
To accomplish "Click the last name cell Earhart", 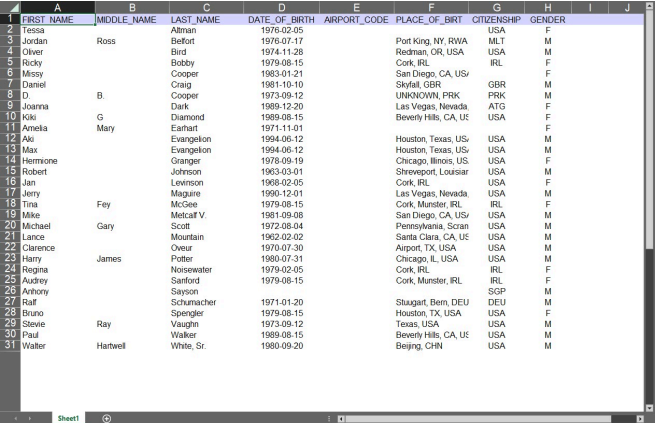I will point(206,128).
